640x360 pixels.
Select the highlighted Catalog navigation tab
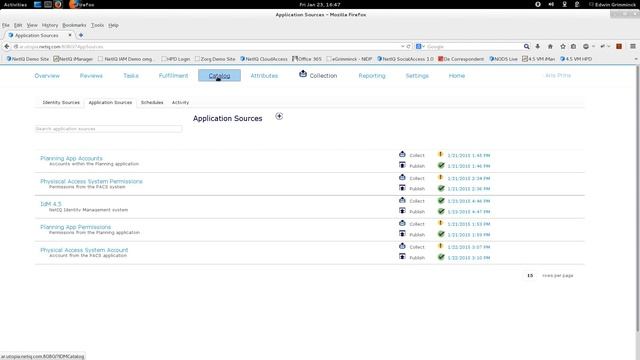[219, 76]
